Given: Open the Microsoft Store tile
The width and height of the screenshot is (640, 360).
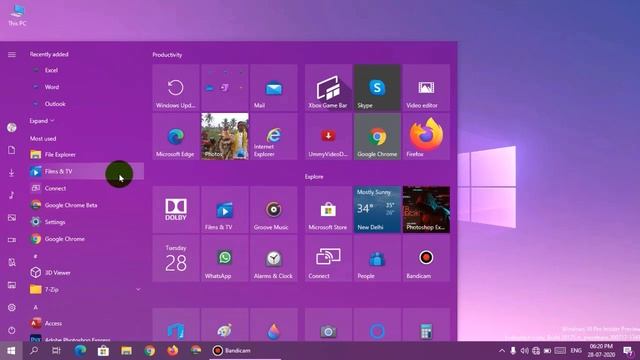Looking at the screenshot, I should pos(328,209).
